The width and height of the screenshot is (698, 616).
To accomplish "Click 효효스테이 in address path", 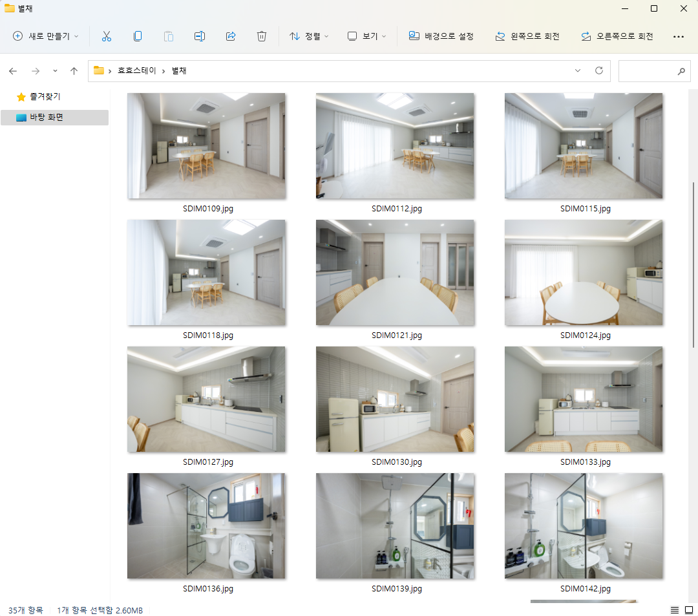I will click(136, 70).
